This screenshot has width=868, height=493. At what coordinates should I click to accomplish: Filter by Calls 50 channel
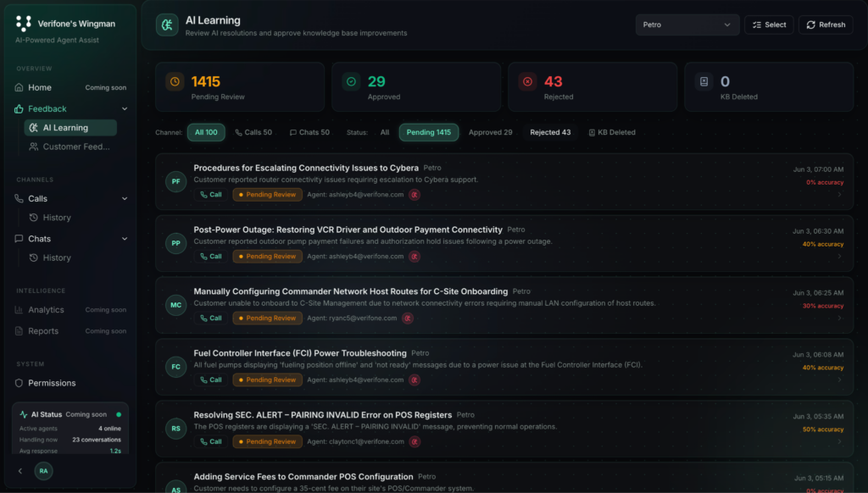[x=253, y=132]
